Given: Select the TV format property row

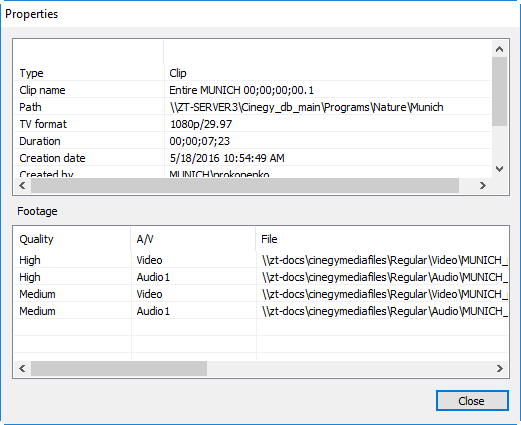Looking at the screenshot, I should point(253,124).
